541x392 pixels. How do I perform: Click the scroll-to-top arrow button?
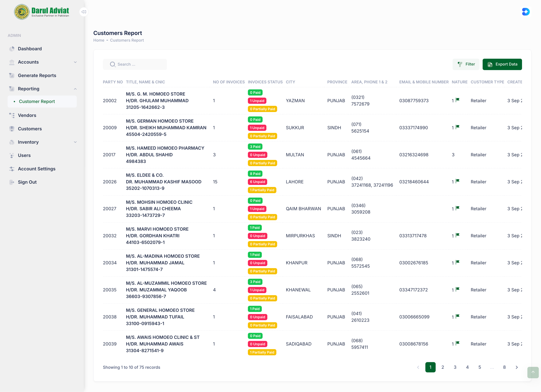[x=533, y=372]
